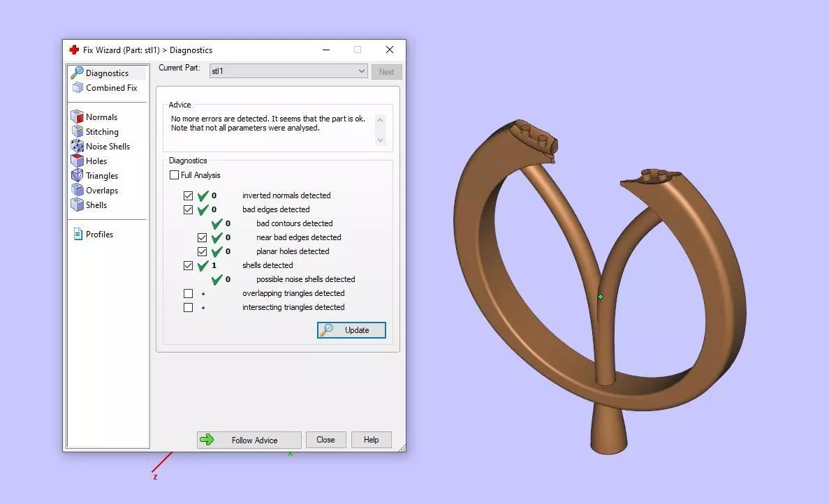Open Profiles page
The width and height of the screenshot is (829, 504).
coord(99,234)
